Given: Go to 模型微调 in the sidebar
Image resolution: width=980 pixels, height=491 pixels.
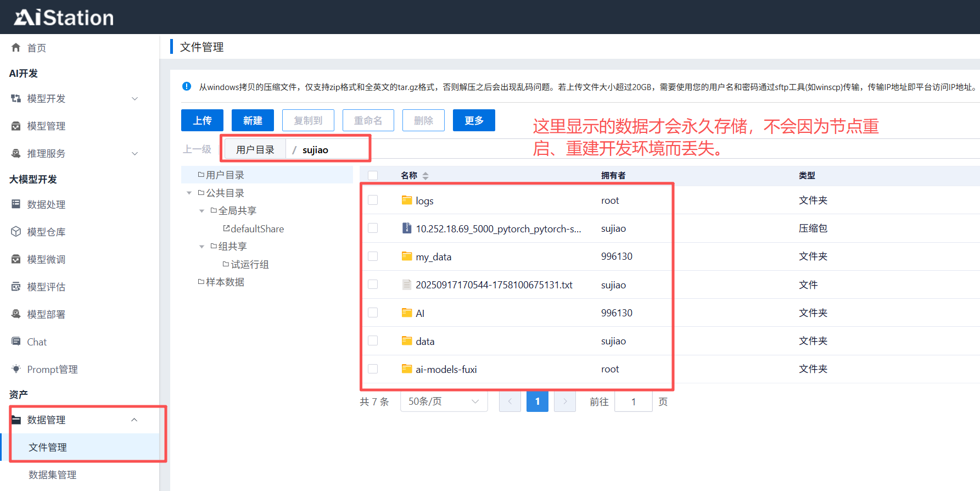Looking at the screenshot, I should point(46,259).
